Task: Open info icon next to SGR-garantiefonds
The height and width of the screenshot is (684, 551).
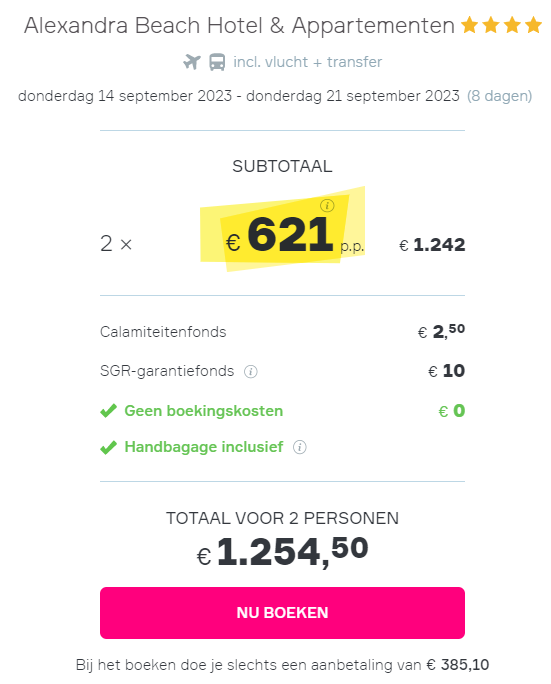Action: 250,372
